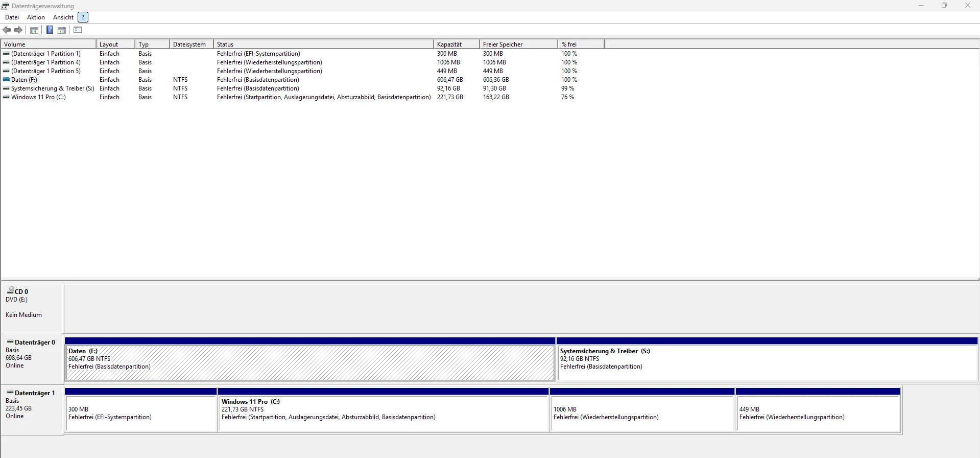Select Daten (F:) in the volume list
980x458 pixels.
pos(24,79)
